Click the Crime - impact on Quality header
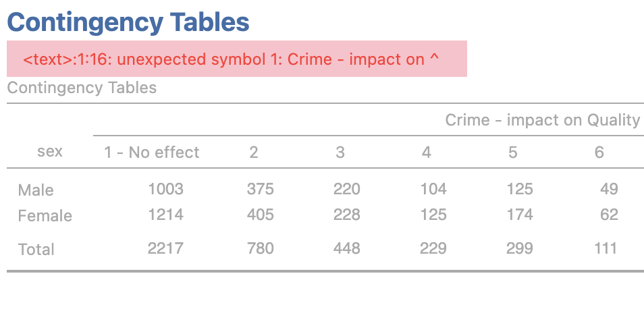 click(x=542, y=120)
